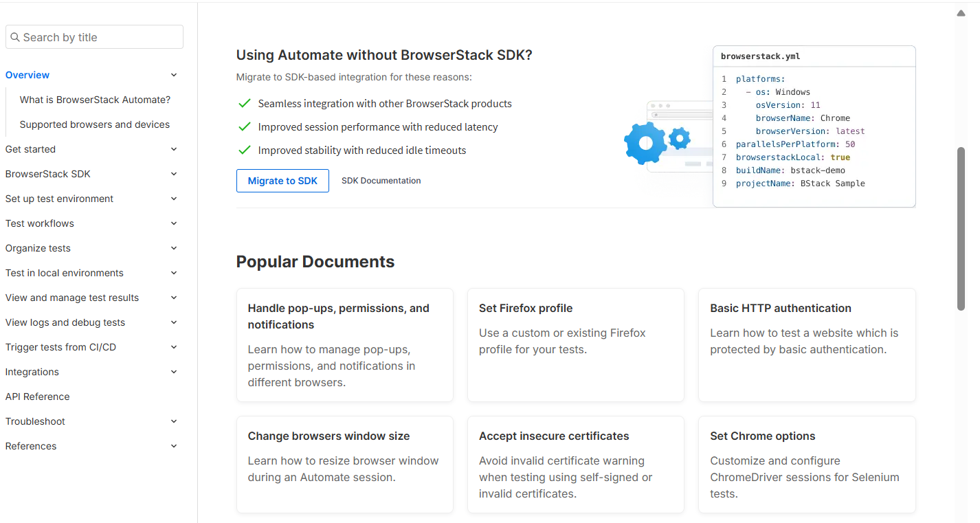Expand the References chevron
Viewport: 980px width, 523px height.
[174, 446]
